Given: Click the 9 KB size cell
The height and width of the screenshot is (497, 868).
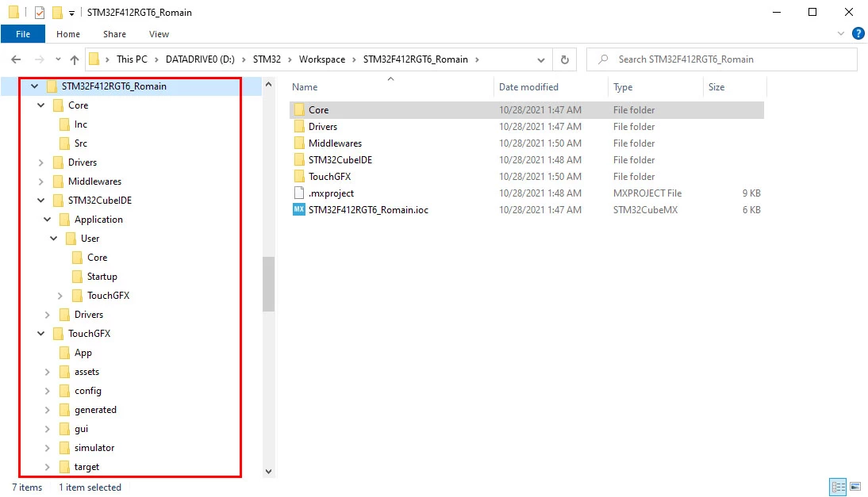Looking at the screenshot, I should point(751,193).
